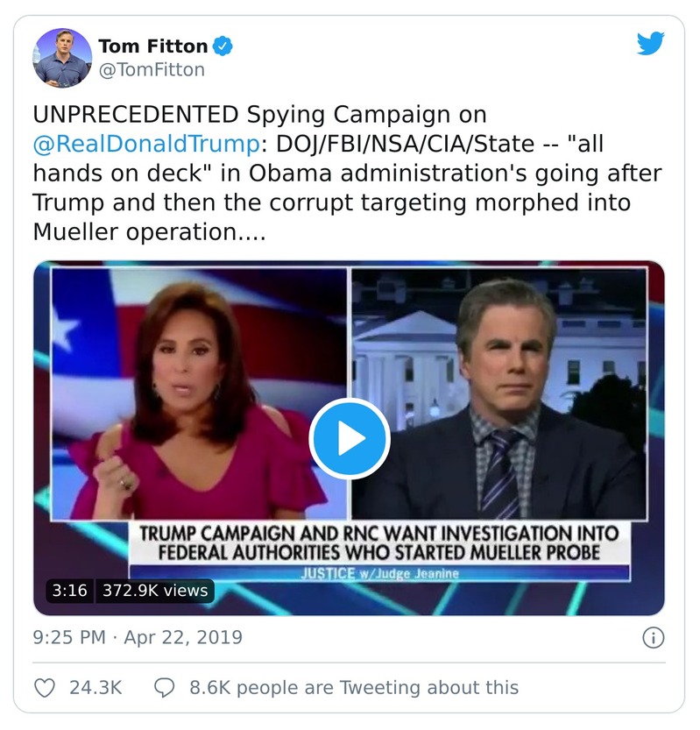
Task: Play the embedded video
Action: click(x=349, y=438)
